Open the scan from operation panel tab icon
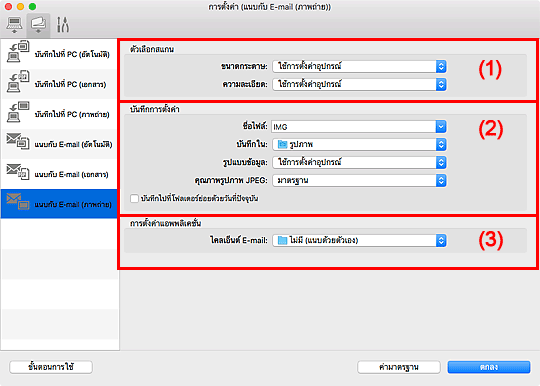 (x=38, y=25)
